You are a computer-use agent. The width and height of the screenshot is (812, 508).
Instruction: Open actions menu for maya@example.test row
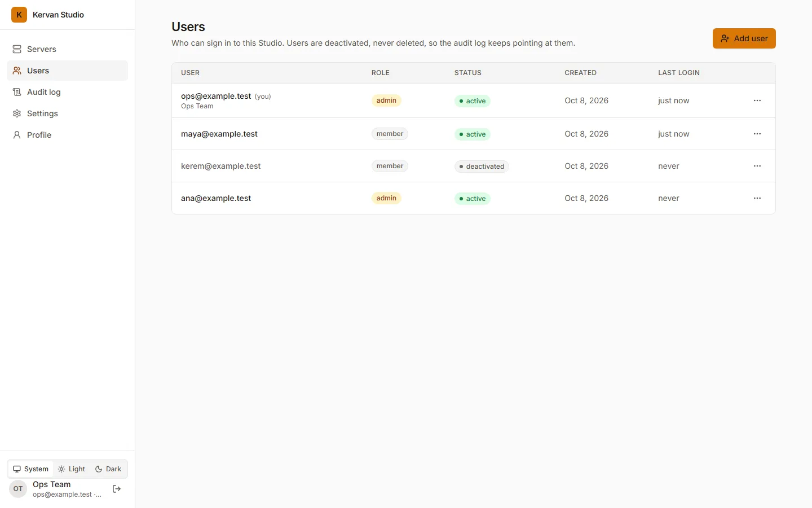[757, 134]
